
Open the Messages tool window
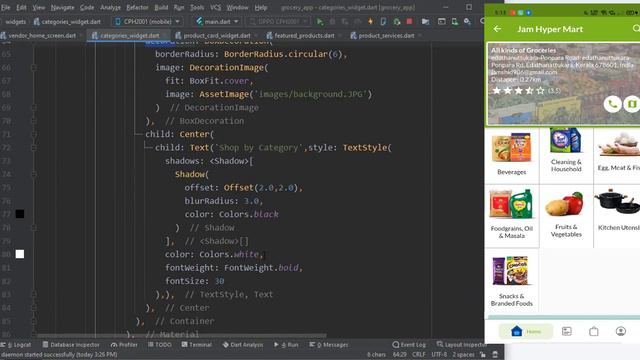coord(329,345)
